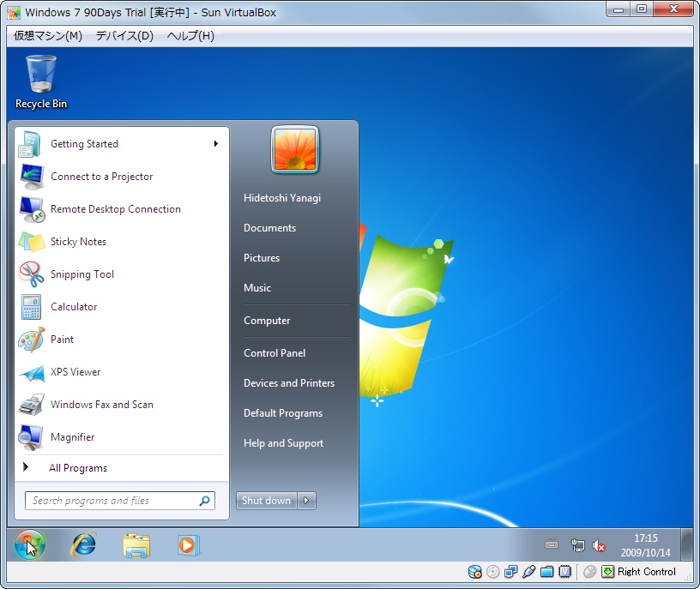
Task: Click the network adapters status icon
Action: click(x=510, y=572)
